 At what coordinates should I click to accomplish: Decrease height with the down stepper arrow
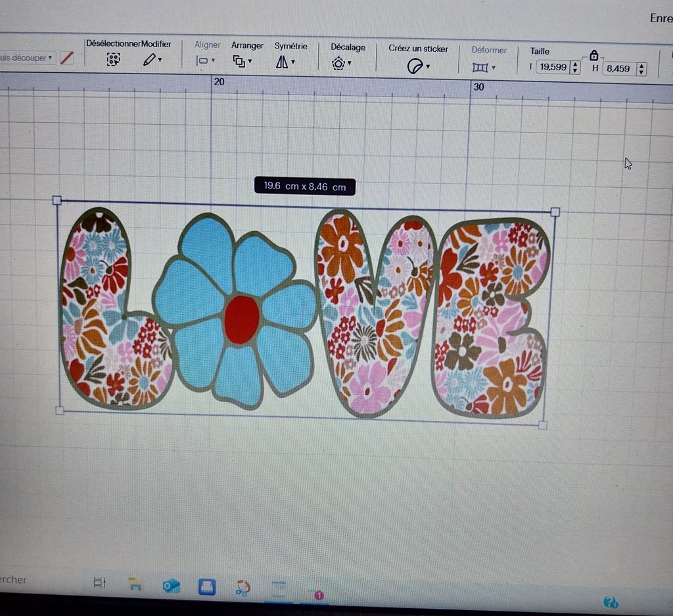[x=641, y=72]
